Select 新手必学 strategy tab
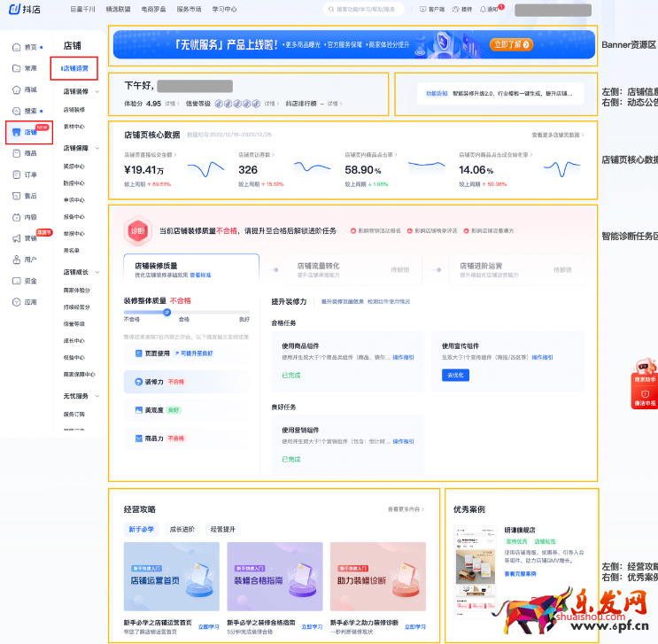 click(x=142, y=529)
